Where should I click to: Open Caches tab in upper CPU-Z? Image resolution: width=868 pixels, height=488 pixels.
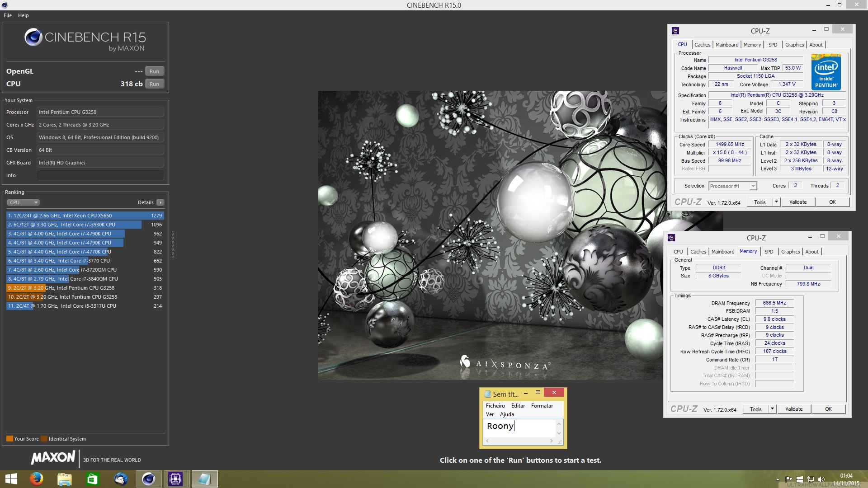pos(702,45)
